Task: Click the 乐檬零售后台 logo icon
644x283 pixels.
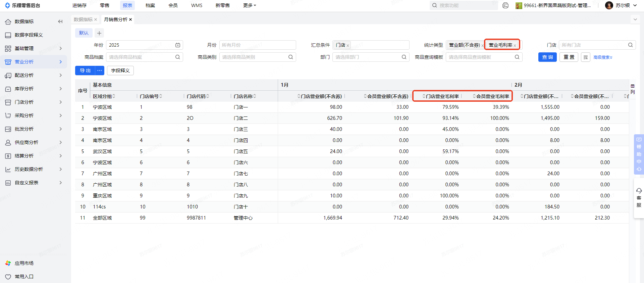Action: [7, 5]
